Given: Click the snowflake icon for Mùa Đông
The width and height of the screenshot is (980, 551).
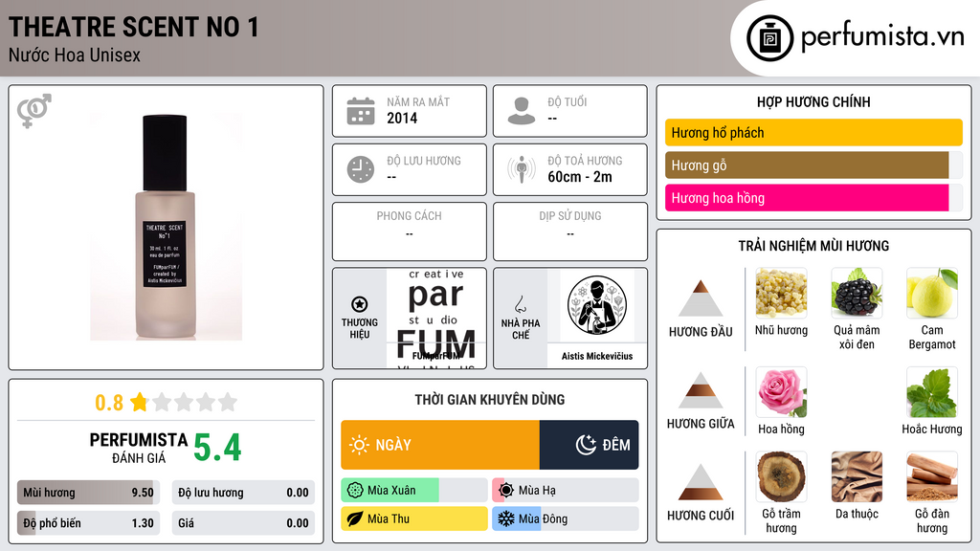Looking at the screenshot, I should (x=506, y=518).
